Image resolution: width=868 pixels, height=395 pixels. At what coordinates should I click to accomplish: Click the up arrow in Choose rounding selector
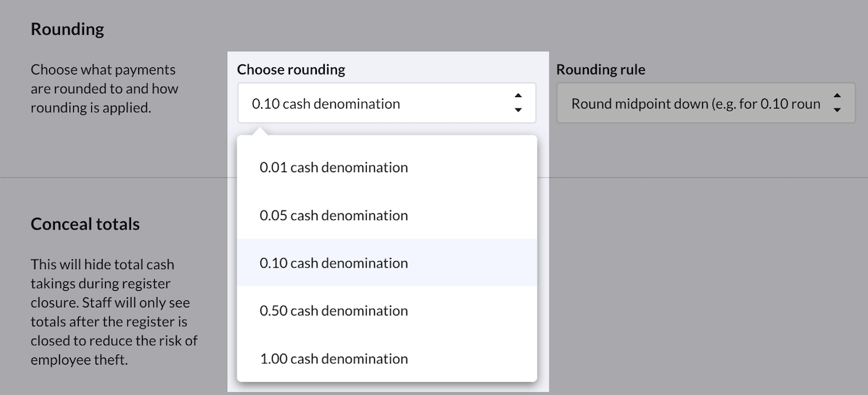tap(518, 95)
